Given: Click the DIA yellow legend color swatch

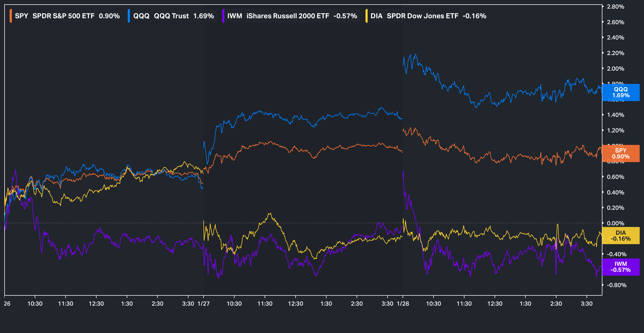Looking at the screenshot, I should pyautogui.click(x=367, y=16).
